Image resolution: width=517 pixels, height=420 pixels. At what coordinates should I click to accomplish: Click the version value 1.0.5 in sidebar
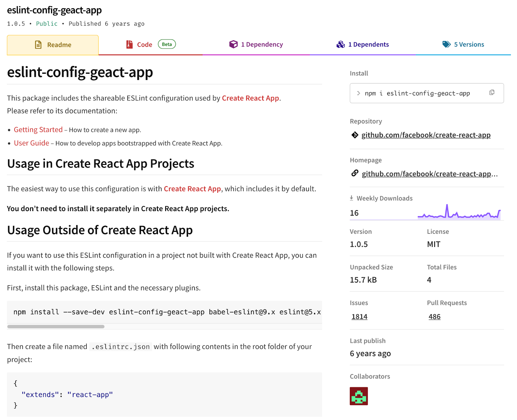[x=359, y=244]
